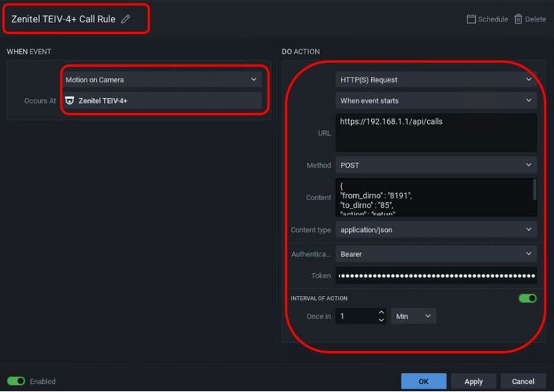554x392 pixels.
Task: Click into the Token password field
Action: pyautogui.click(x=436, y=276)
